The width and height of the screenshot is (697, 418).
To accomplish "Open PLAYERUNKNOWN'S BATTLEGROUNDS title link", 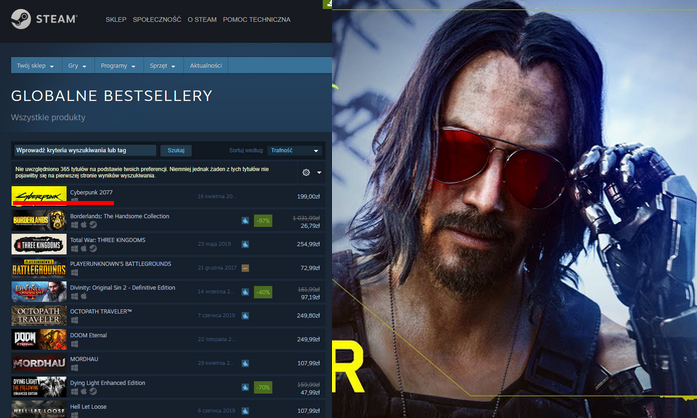I will 120,264.
